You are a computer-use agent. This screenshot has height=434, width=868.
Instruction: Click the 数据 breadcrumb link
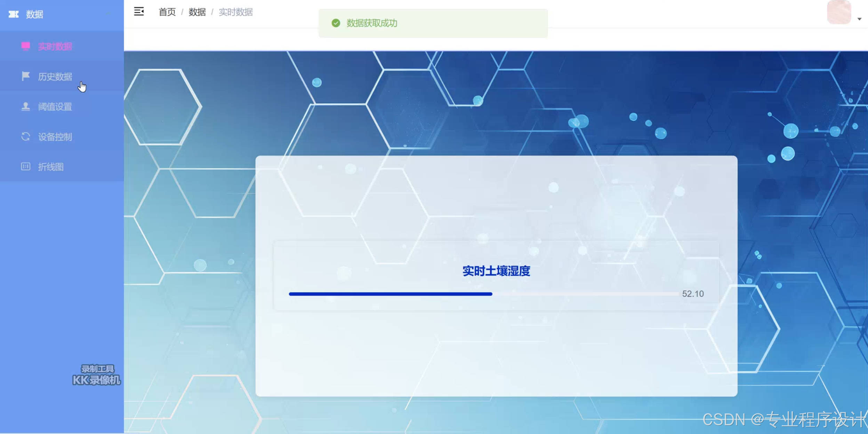tap(197, 12)
